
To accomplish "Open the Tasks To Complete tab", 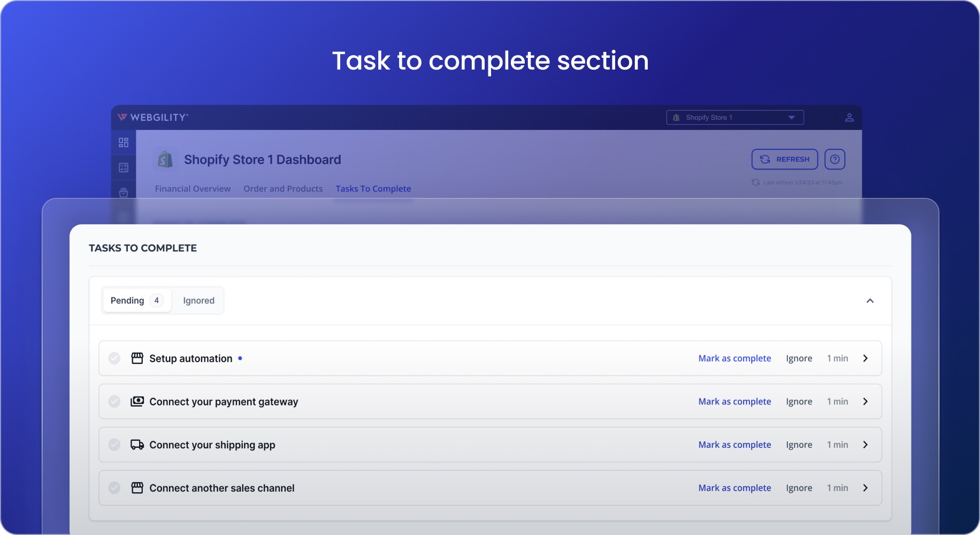I will coord(373,188).
